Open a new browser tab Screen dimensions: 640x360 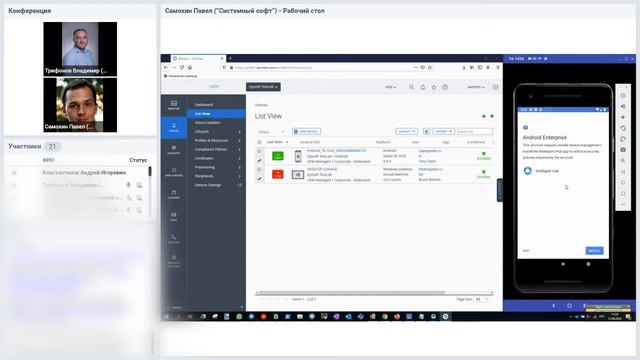[230, 58]
